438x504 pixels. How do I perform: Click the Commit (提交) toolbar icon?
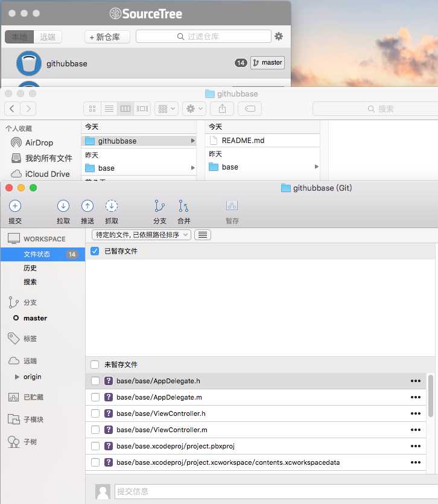point(15,206)
